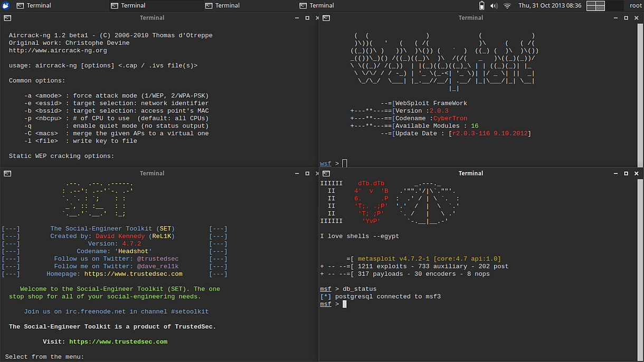The width and height of the screenshot is (644, 362).
Task: Click the David Kennedy author name
Action: [x=120, y=236]
